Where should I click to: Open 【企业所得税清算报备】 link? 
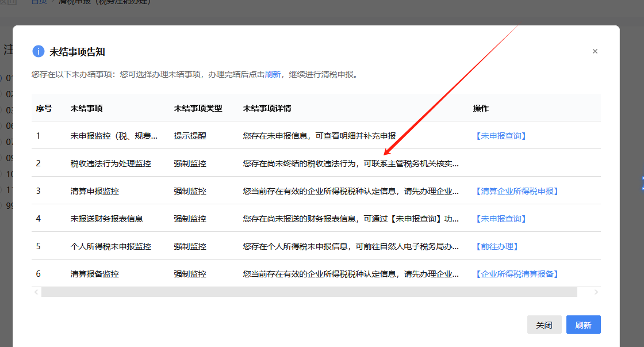[x=517, y=274]
